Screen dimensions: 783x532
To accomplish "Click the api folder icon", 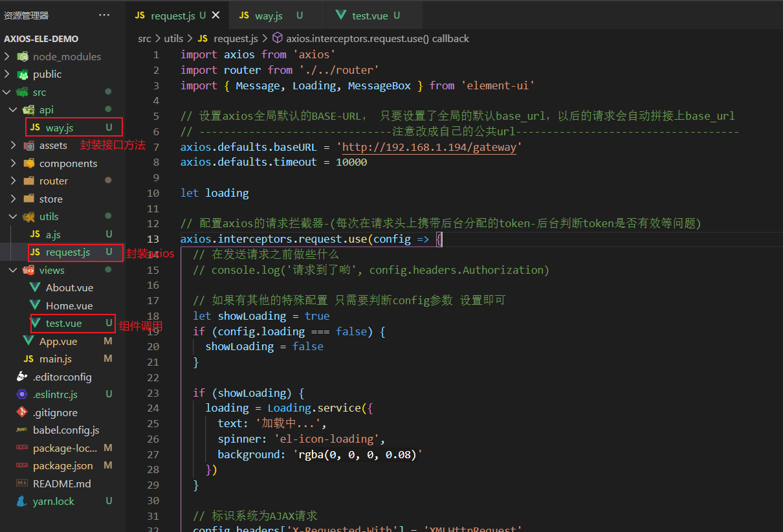I will [x=28, y=110].
